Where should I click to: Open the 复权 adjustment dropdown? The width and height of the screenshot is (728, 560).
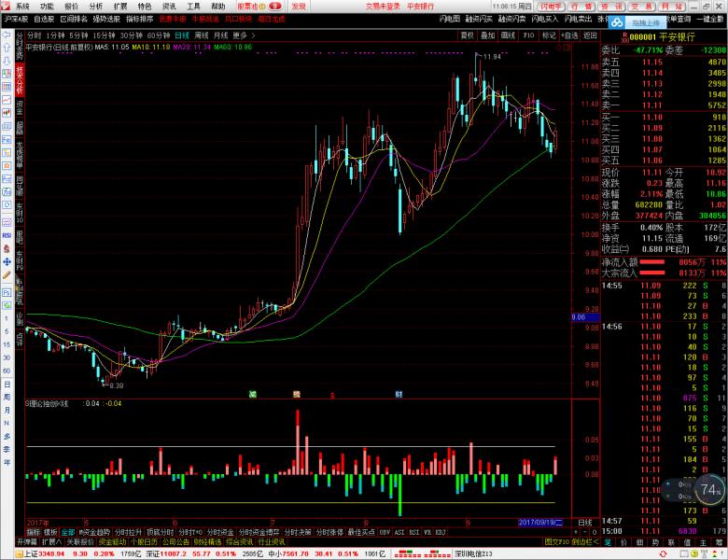[467, 35]
